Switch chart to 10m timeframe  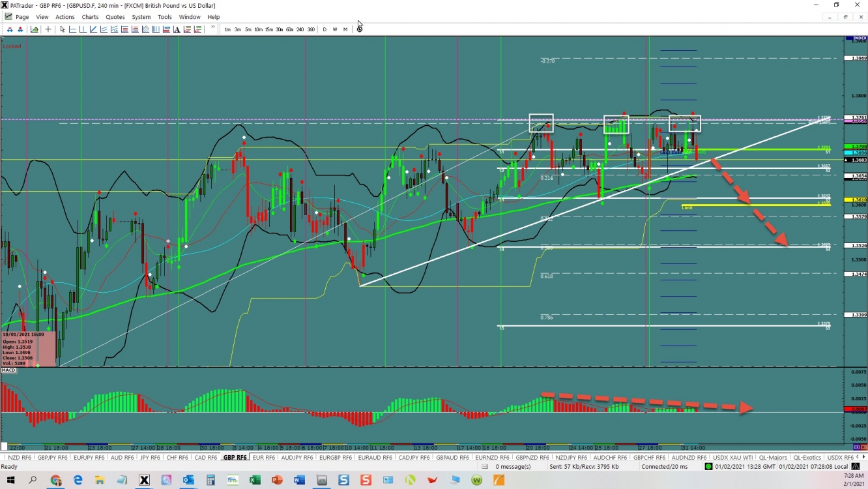[x=259, y=29]
